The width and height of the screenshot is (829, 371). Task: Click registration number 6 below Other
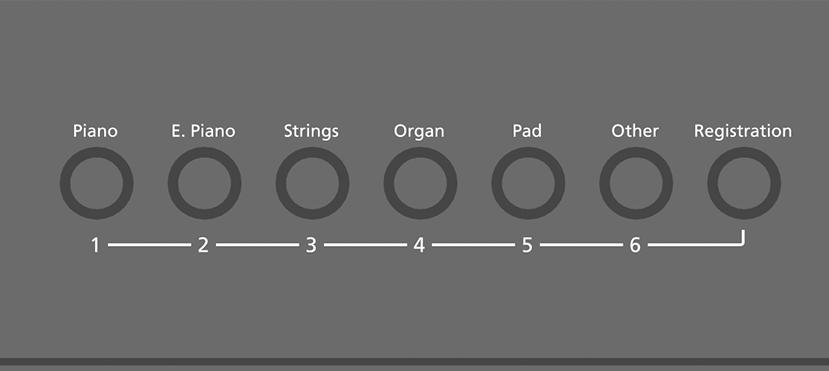634,245
